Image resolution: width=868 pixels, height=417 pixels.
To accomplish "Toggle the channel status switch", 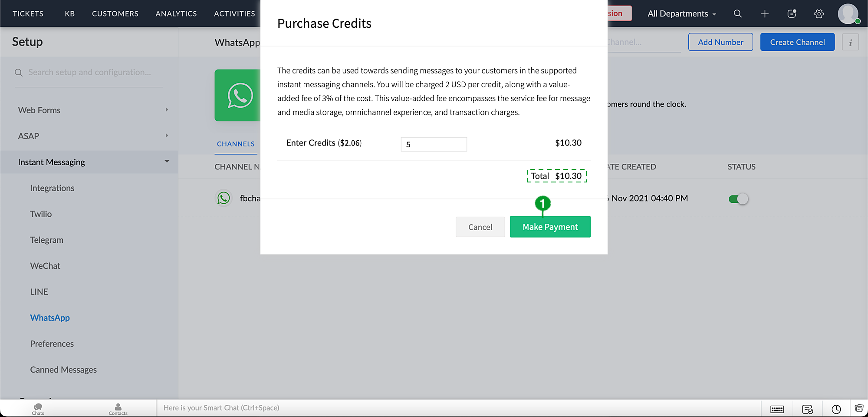I will [x=738, y=199].
